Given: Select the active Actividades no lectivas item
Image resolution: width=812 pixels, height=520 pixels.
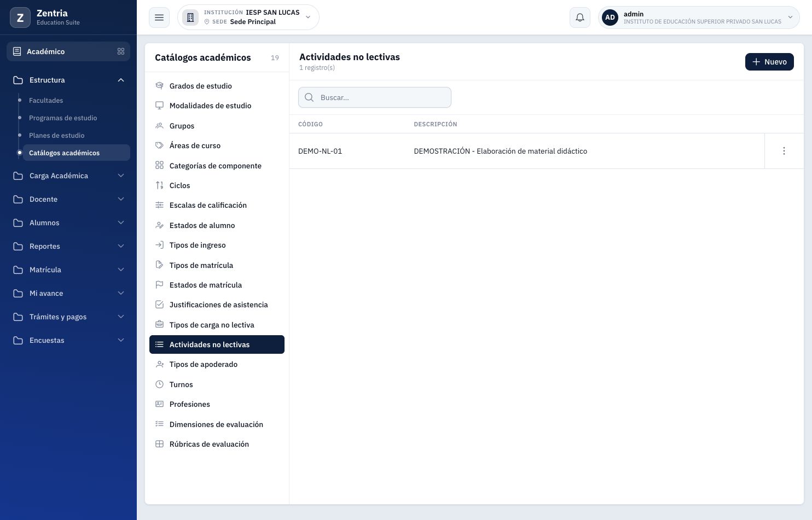Looking at the screenshot, I should tap(217, 344).
